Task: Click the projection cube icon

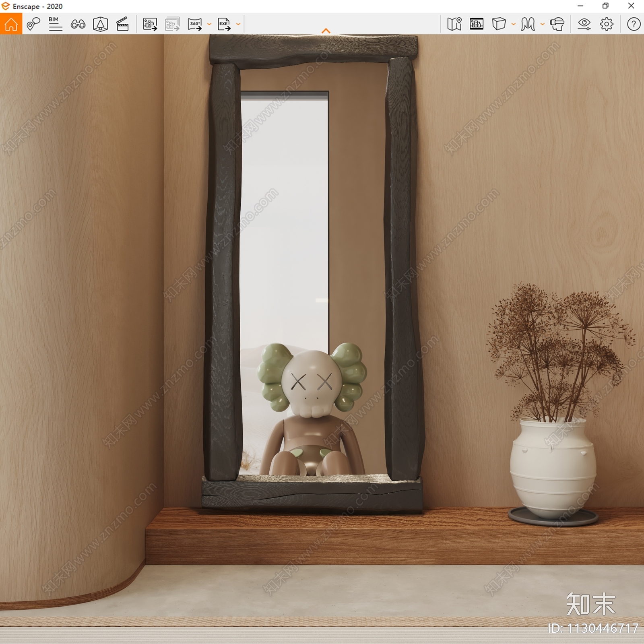Action: 499,24
